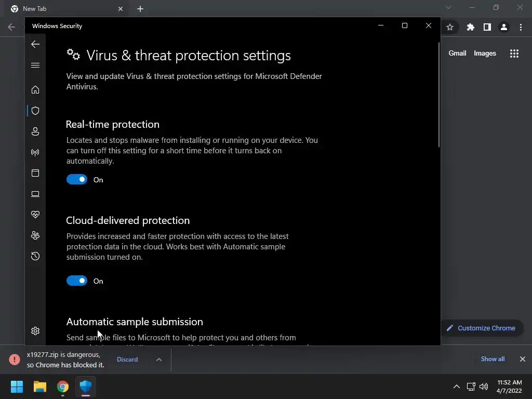Turn off Cloud-delivered protection toggle
The width and height of the screenshot is (532, 399).
[x=77, y=281]
